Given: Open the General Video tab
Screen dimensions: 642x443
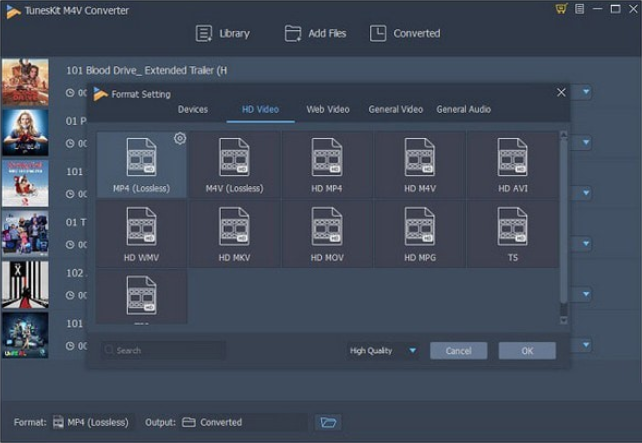Looking at the screenshot, I should [396, 110].
